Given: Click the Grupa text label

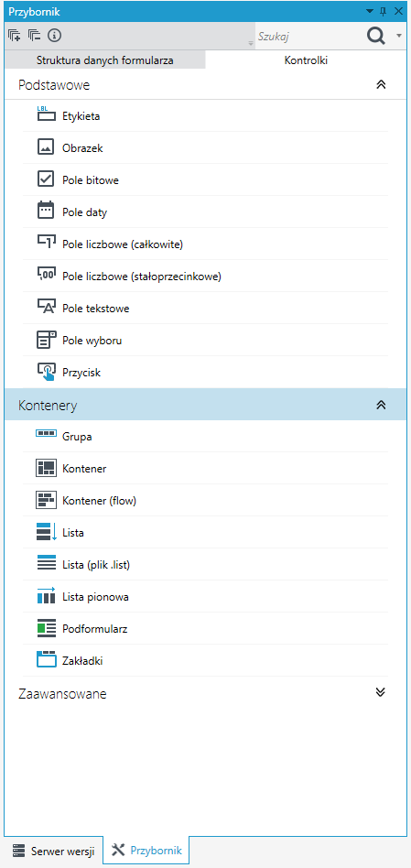Looking at the screenshot, I should [78, 437].
